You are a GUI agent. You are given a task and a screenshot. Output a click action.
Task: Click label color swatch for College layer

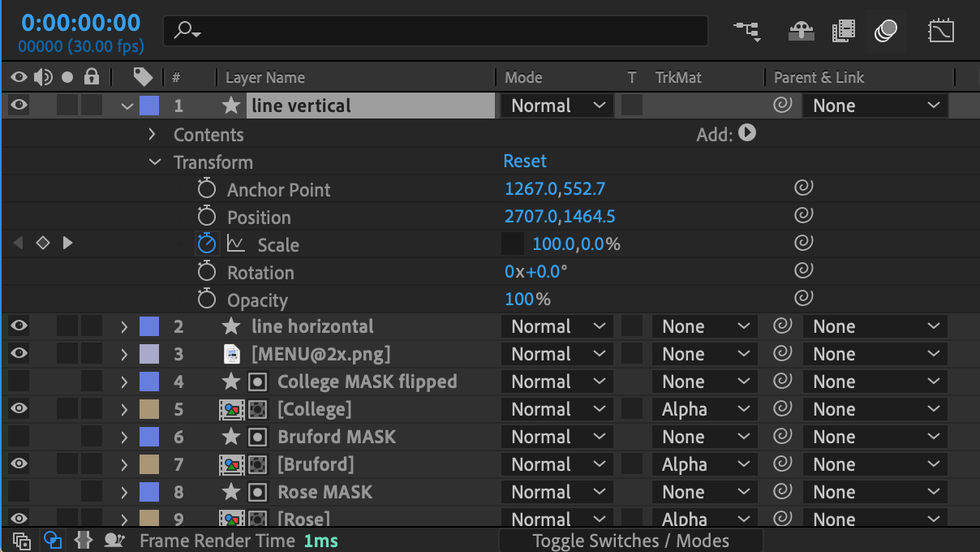(149, 409)
